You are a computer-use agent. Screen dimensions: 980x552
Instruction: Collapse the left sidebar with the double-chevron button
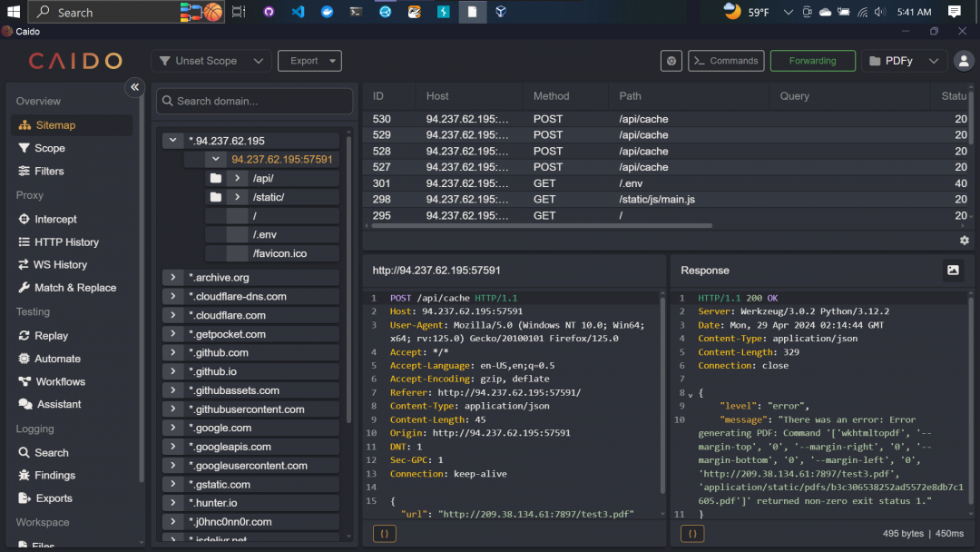coord(134,87)
